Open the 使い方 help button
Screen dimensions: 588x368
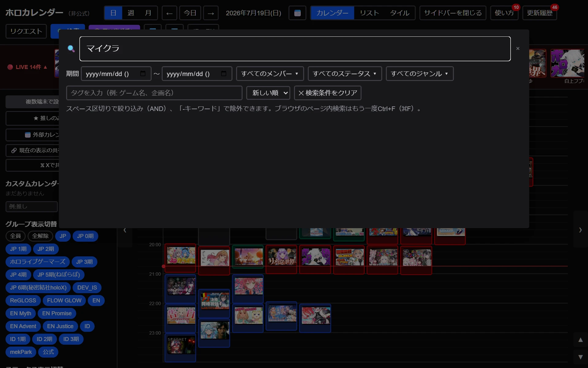coord(504,13)
